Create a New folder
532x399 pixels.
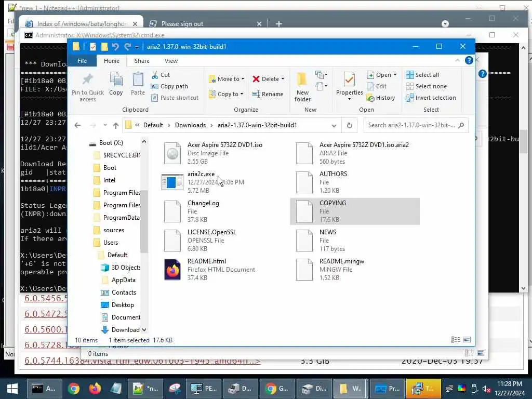point(302,87)
